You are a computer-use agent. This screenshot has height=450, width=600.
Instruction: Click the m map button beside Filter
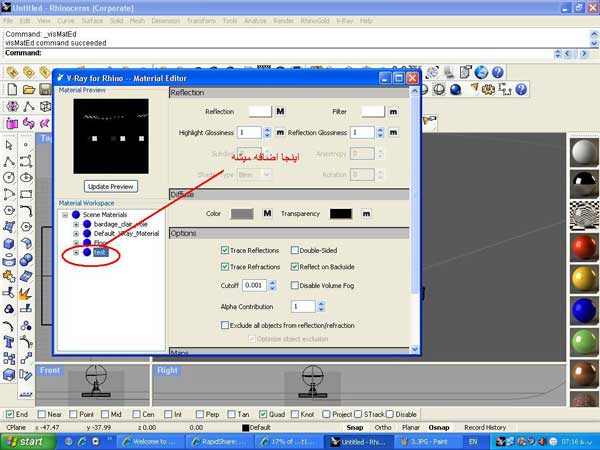tap(393, 112)
